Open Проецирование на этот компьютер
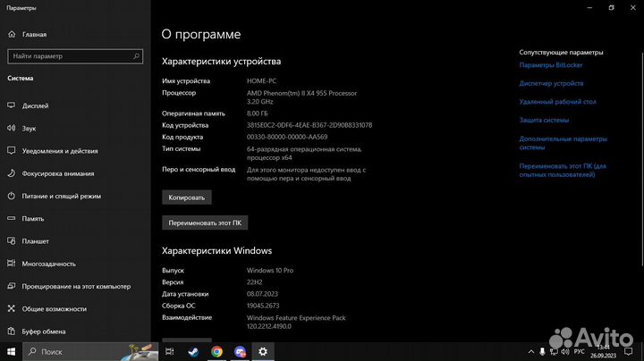Screen dimensions: 644x361 click(x=77, y=287)
